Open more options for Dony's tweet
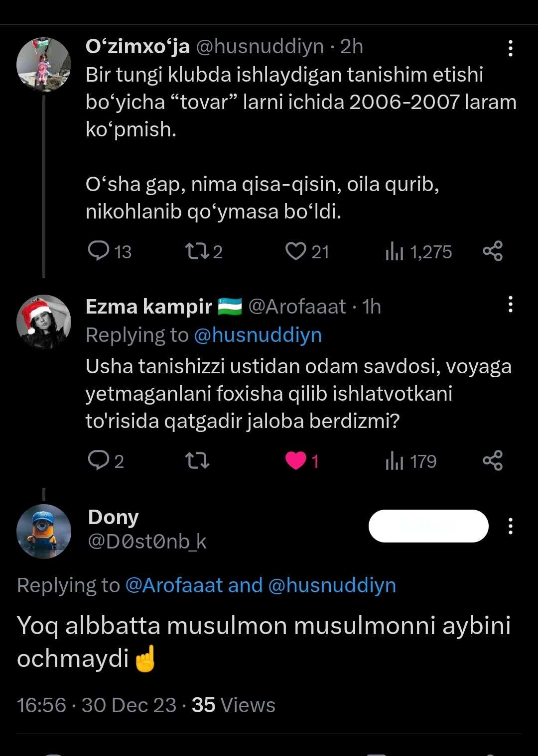This screenshot has height=756, width=538. (x=510, y=526)
